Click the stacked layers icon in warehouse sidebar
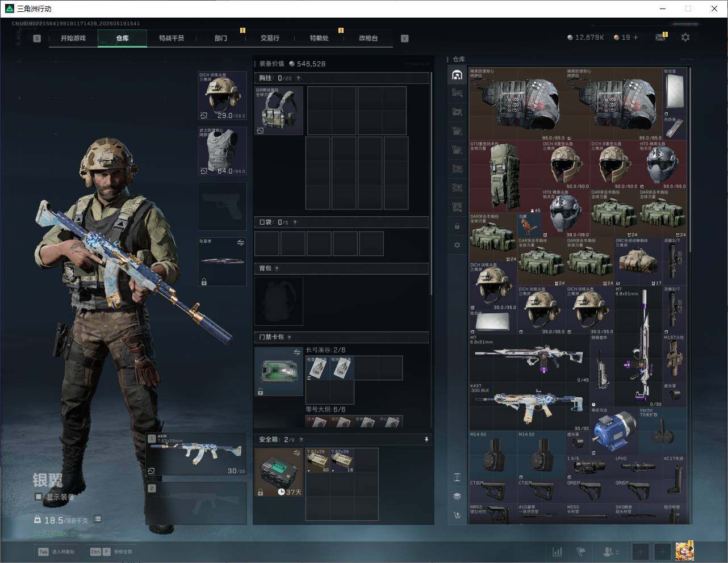 coord(457,496)
